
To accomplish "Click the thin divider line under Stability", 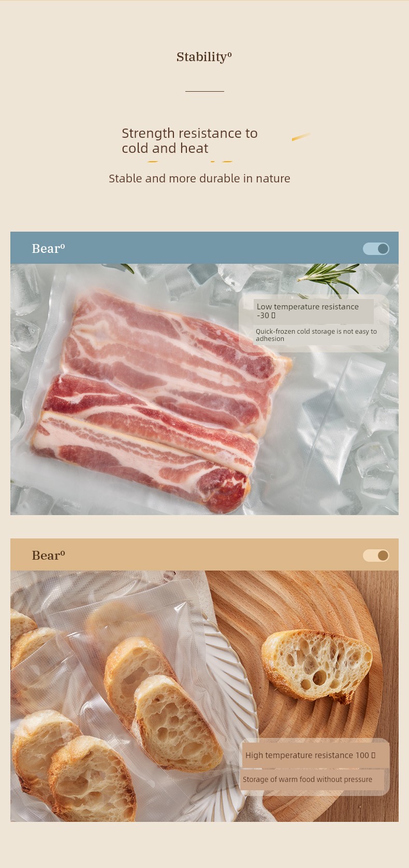I will [x=204, y=91].
